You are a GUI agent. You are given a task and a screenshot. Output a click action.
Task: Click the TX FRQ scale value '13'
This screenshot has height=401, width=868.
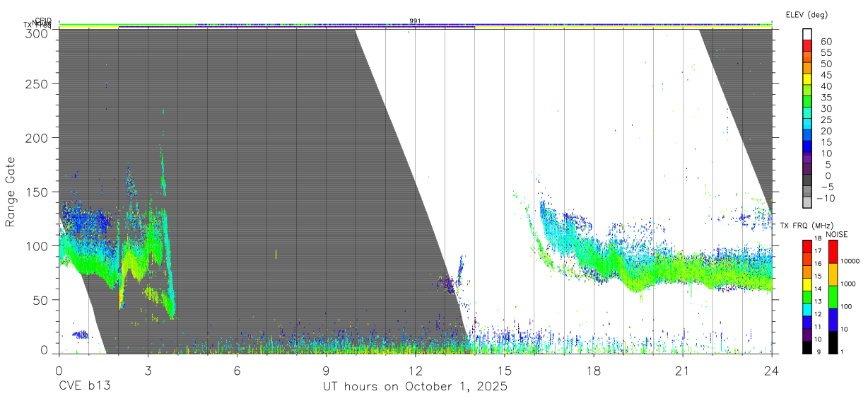click(x=816, y=301)
